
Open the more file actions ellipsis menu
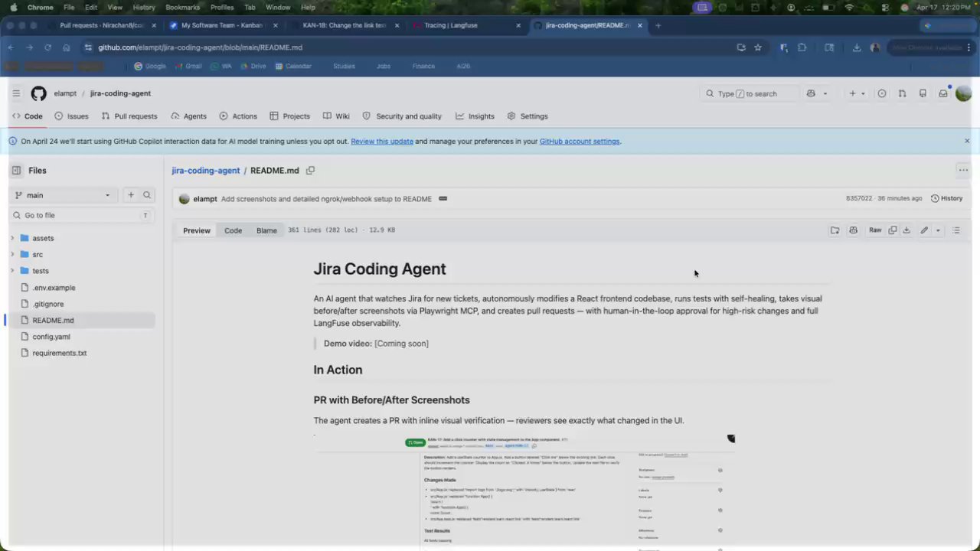point(963,171)
